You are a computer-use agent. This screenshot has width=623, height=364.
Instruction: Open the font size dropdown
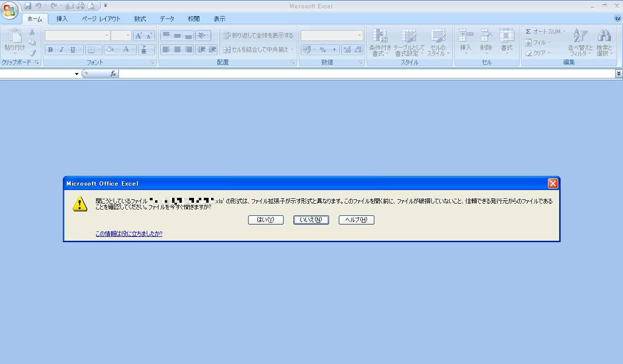[x=128, y=36]
